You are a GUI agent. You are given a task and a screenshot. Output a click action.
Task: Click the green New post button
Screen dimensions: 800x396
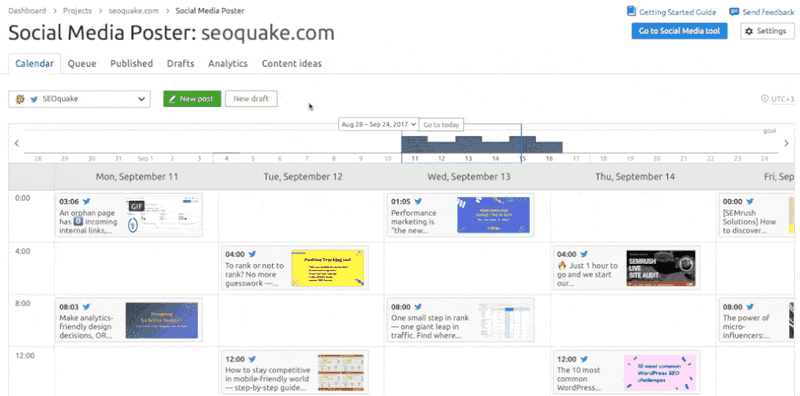(x=192, y=99)
